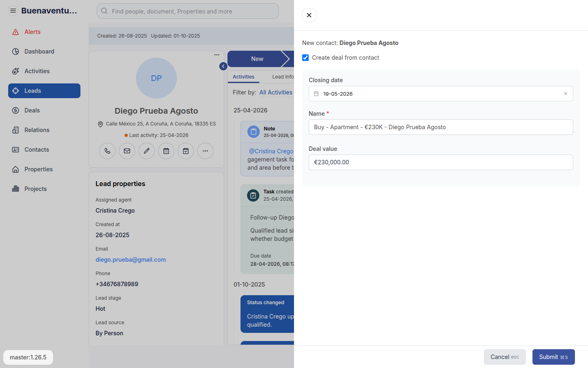This screenshot has height=368, width=588.
Task: Click the @Cristina Crego mention
Action: [271, 151]
